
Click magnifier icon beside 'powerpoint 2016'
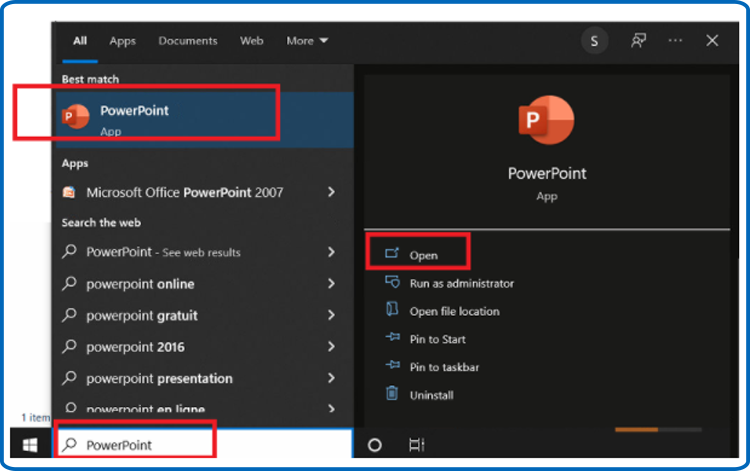pos(69,346)
